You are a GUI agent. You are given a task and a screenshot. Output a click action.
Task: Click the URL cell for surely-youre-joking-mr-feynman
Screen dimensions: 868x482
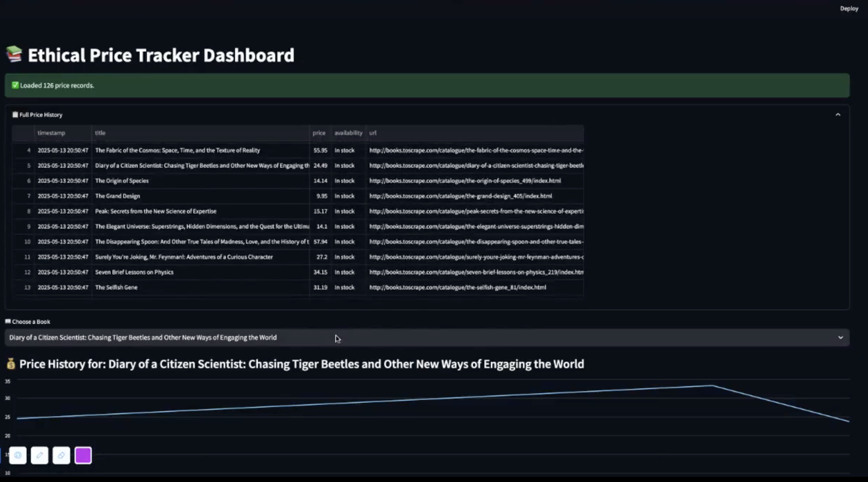pos(475,257)
